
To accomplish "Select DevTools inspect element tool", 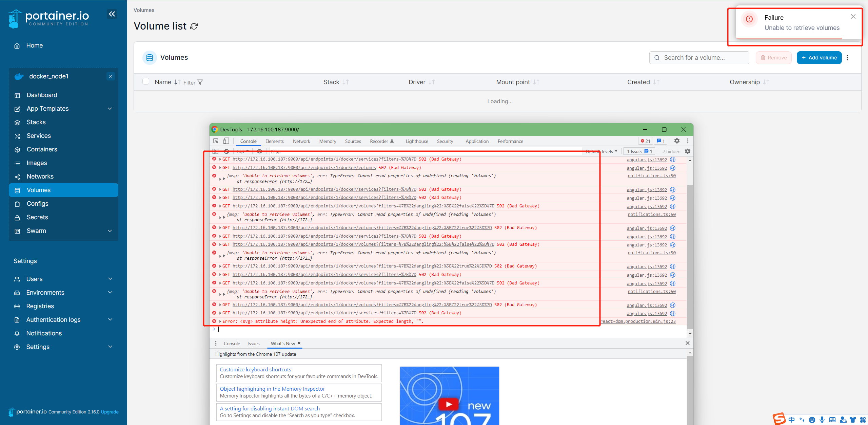I will pos(216,141).
